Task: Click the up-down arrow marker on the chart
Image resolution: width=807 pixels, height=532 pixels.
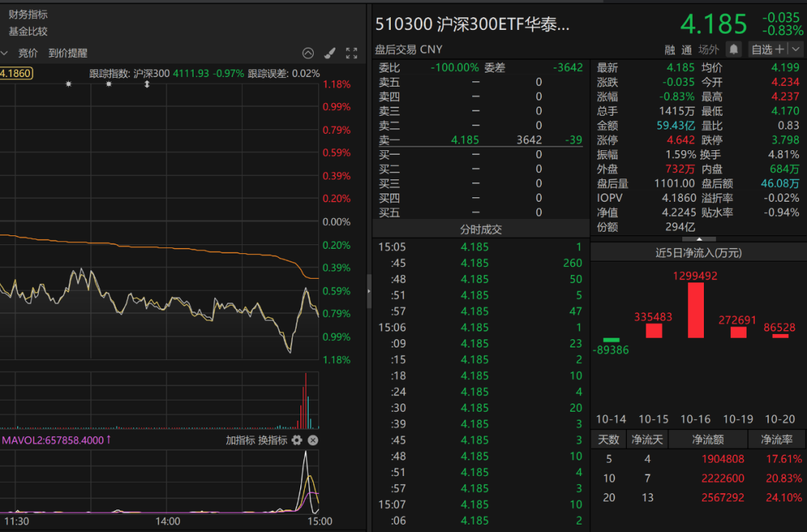Action: [147, 84]
